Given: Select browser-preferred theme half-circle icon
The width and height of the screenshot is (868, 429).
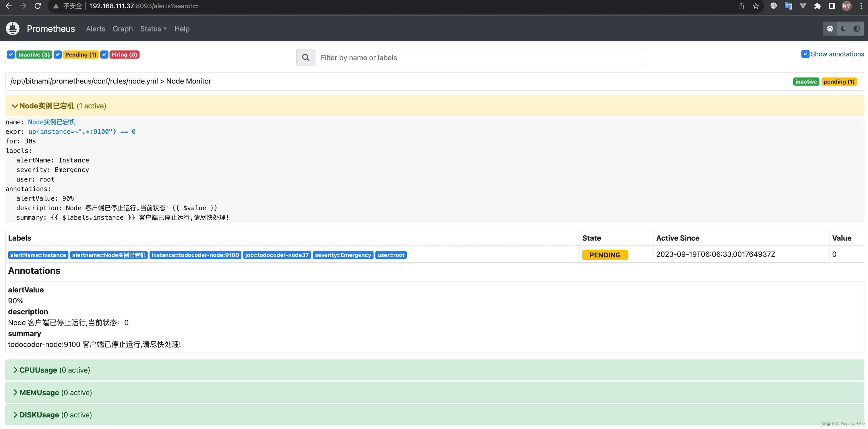Looking at the screenshot, I should click(x=857, y=29).
